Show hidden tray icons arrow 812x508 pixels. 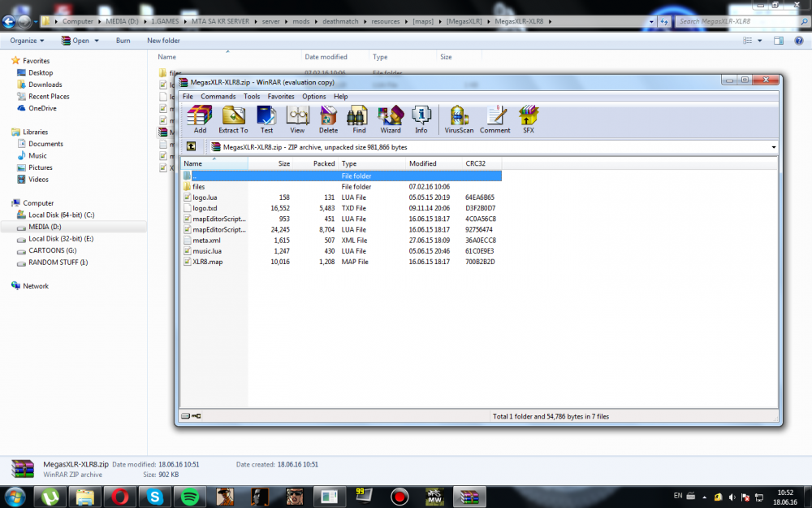click(x=704, y=497)
